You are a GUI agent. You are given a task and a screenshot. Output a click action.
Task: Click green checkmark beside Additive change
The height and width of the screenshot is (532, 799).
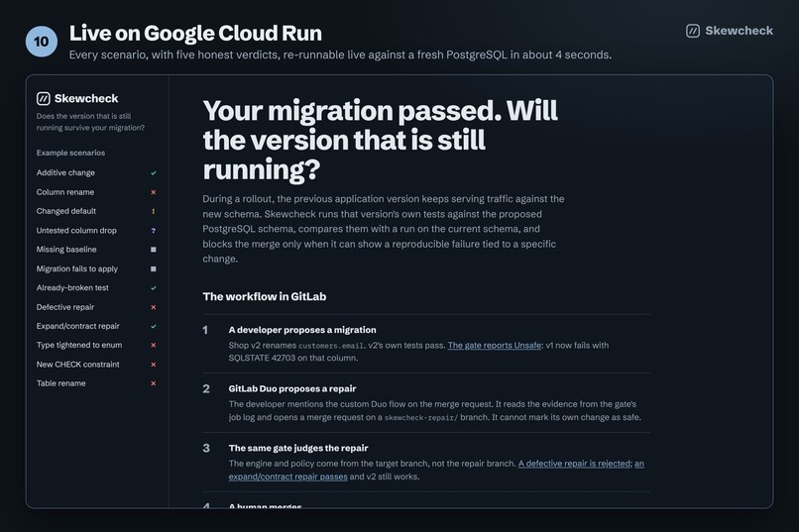153,173
